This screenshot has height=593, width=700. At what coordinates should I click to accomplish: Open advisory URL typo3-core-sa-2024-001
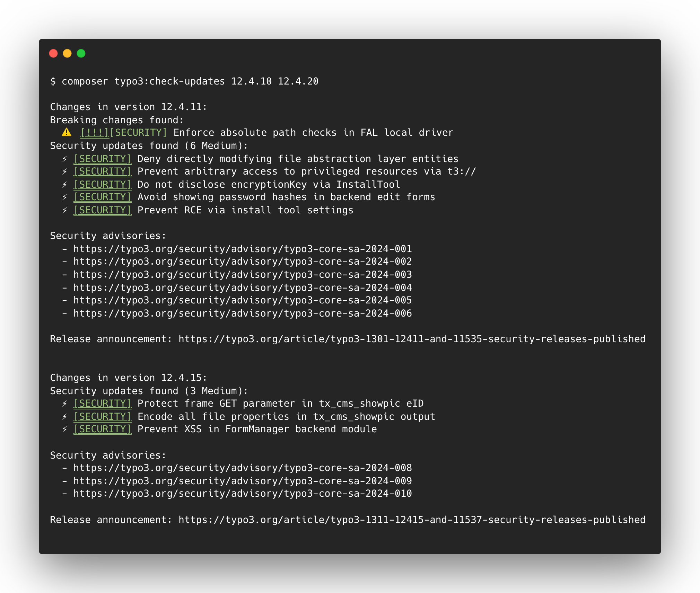tap(242, 249)
